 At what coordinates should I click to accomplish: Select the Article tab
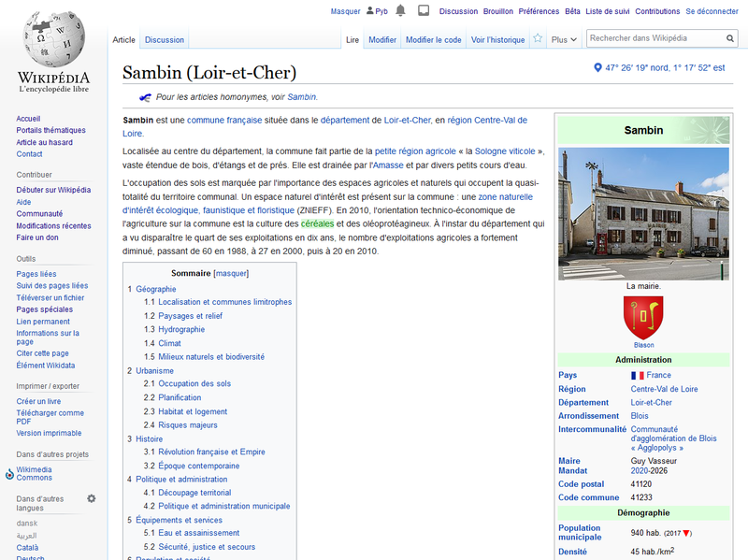[x=123, y=40]
